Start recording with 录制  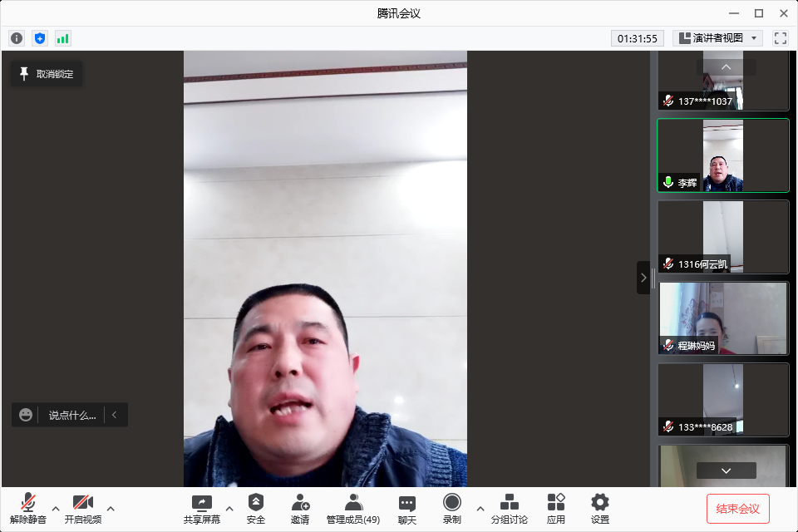click(x=451, y=509)
